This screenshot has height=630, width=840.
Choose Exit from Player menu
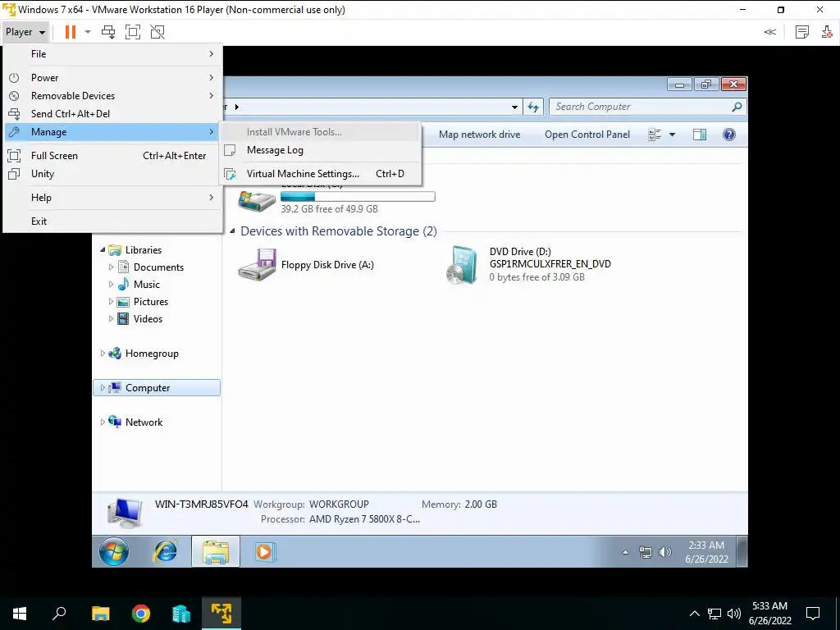click(113, 221)
